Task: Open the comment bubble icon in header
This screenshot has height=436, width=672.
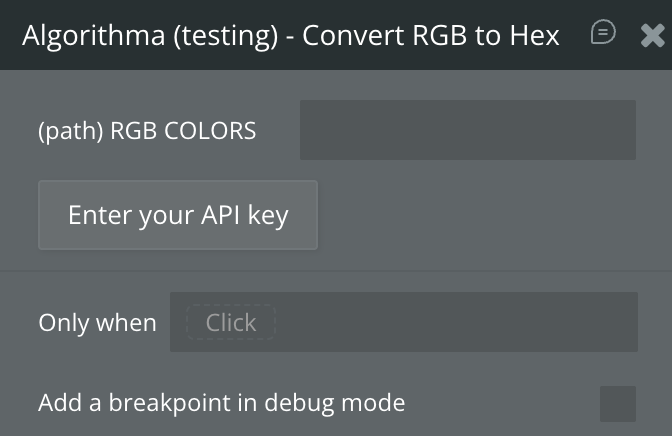Action: pos(603,33)
